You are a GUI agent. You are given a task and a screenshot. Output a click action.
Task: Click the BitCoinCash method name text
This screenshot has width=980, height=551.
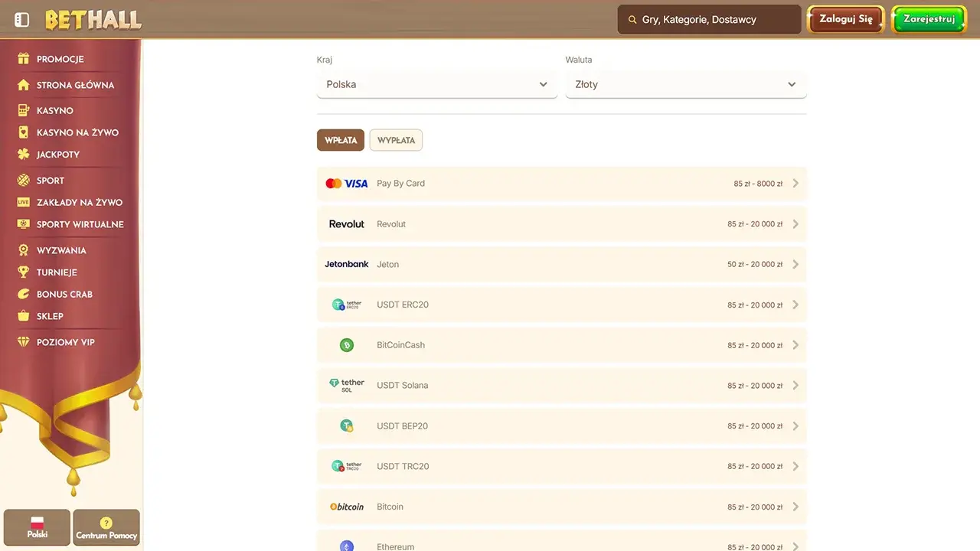400,345
